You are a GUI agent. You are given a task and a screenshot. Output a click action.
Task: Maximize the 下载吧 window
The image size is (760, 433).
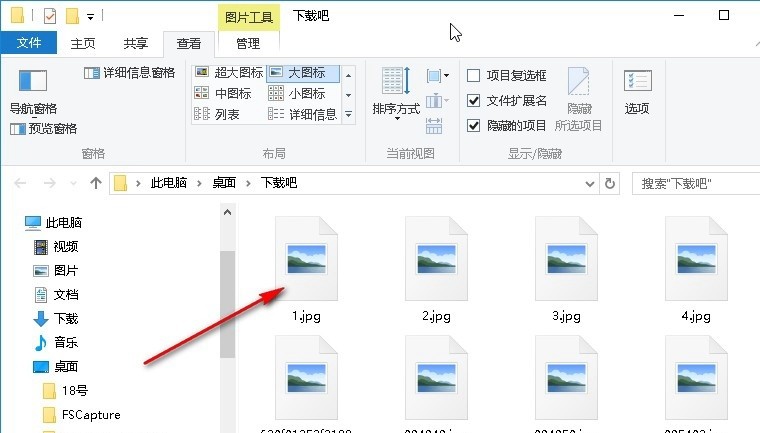[724, 16]
